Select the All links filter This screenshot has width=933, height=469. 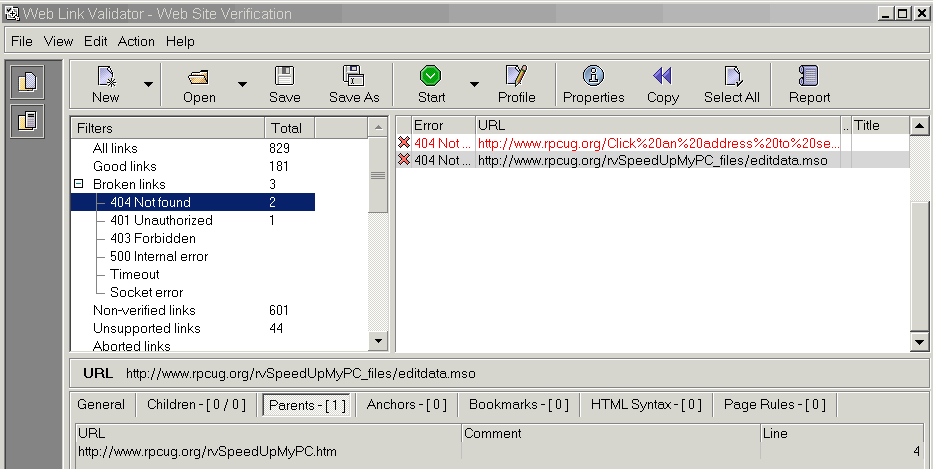[x=115, y=148]
